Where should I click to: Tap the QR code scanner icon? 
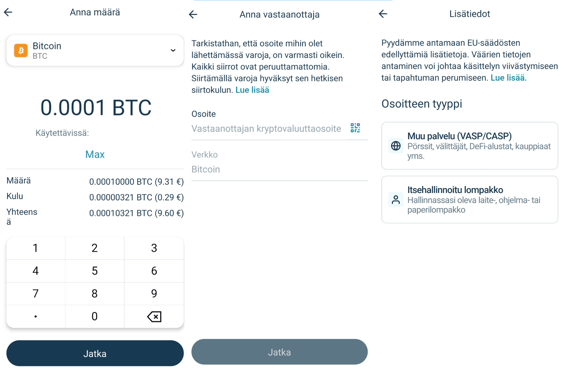[x=355, y=128]
